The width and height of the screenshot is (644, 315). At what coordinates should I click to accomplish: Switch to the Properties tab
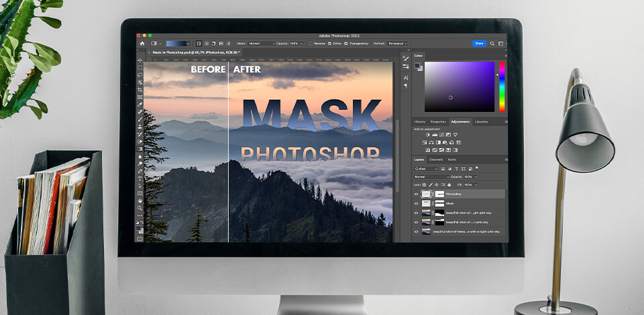click(x=438, y=122)
